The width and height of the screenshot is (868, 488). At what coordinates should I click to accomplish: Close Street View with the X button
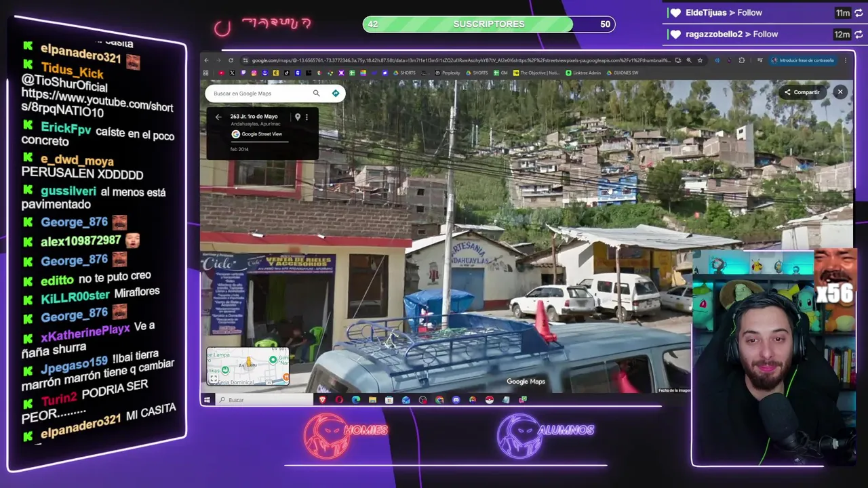[840, 92]
